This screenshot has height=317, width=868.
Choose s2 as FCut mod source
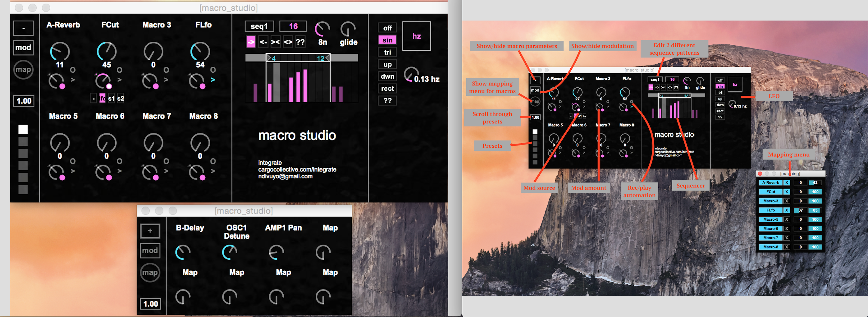(x=121, y=99)
